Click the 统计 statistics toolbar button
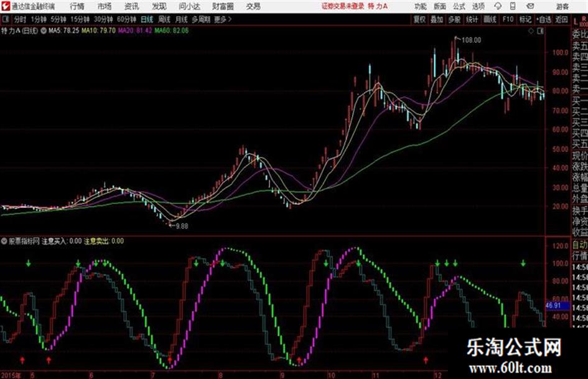The image size is (588, 379). pyautogui.click(x=472, y=19)
